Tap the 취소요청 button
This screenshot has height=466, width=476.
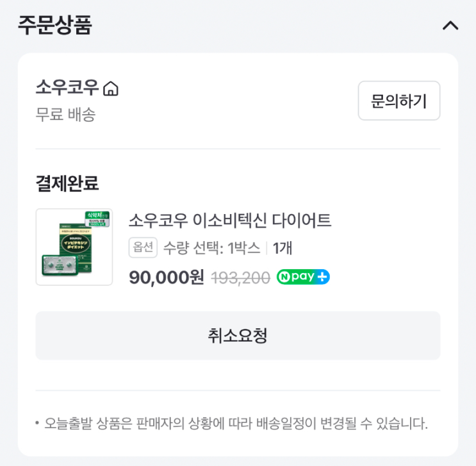(238, 335)
